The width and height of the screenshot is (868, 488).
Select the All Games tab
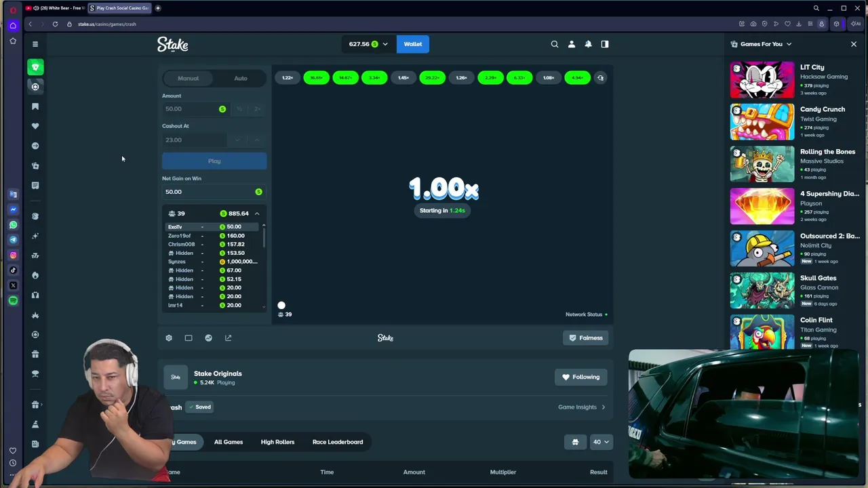point(229,442)
